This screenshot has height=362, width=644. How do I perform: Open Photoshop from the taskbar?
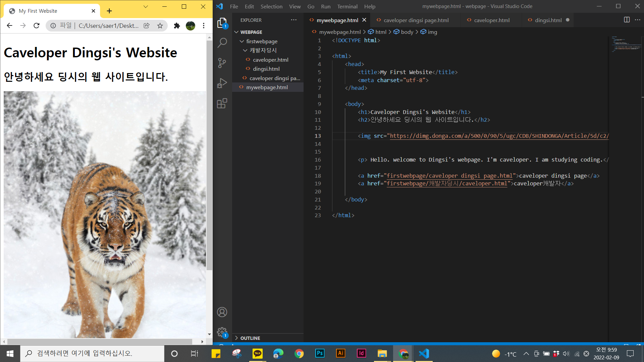320,353
